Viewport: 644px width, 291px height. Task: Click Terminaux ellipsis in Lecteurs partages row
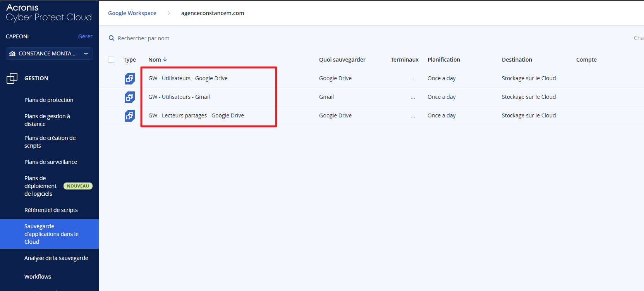[413, 117]
